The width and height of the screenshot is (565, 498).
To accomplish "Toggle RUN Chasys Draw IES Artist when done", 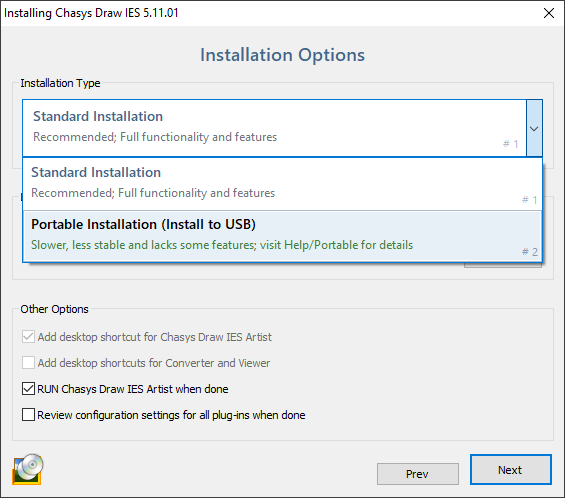I will (28, 389).
